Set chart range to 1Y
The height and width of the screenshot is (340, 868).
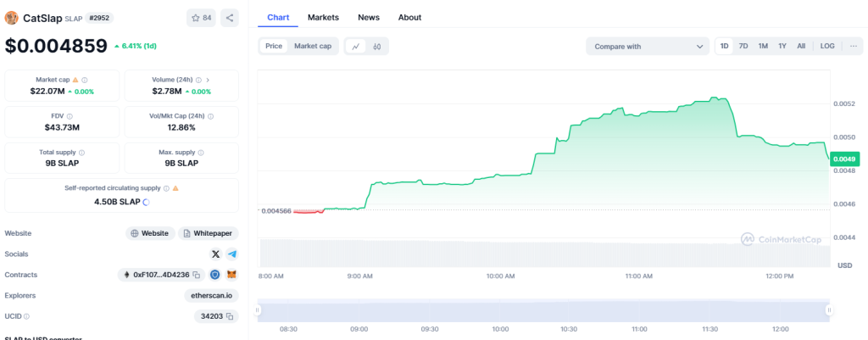(x=782, y=46)
